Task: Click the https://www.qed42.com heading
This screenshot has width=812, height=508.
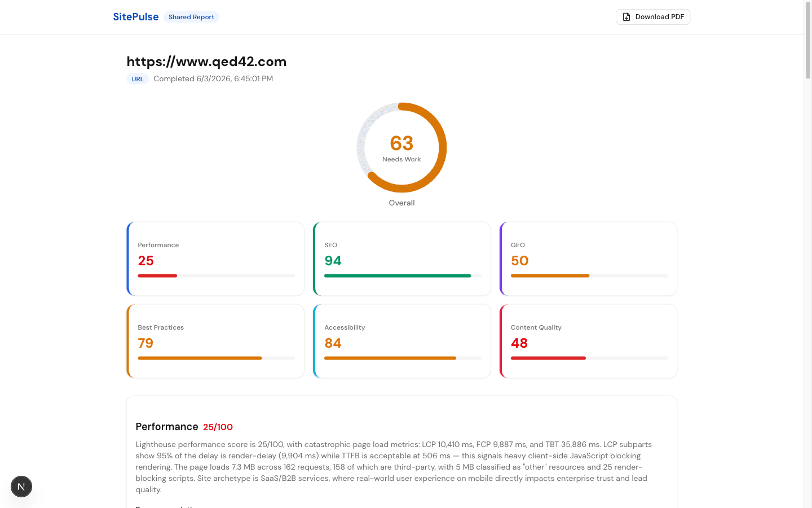Action: point(206,62)
